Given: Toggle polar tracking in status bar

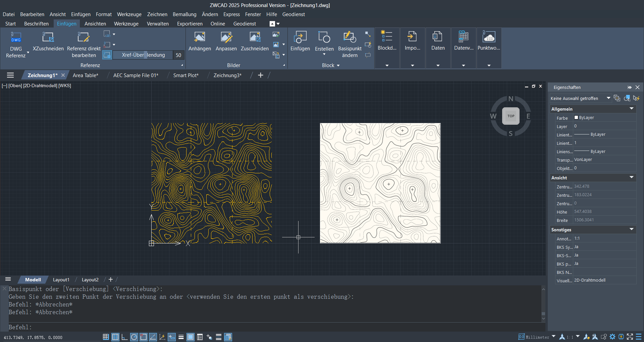Looking at the screenshot, I should tap(134, 337).
